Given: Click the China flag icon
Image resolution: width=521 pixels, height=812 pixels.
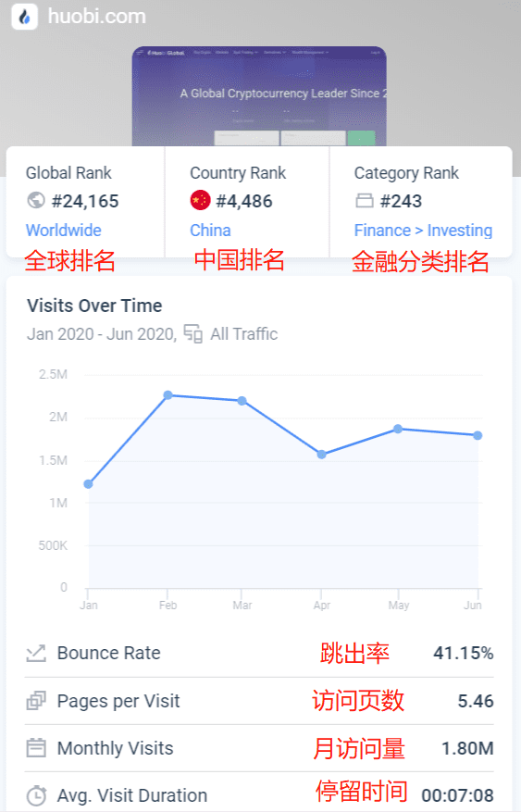Looking at the screenshot, I should (200, 200).
